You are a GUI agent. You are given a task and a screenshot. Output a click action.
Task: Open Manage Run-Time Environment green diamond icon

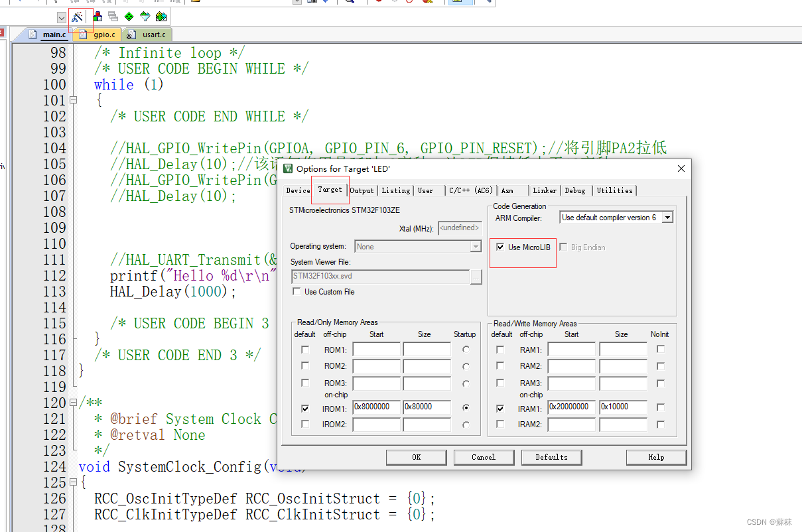(129, 17)
